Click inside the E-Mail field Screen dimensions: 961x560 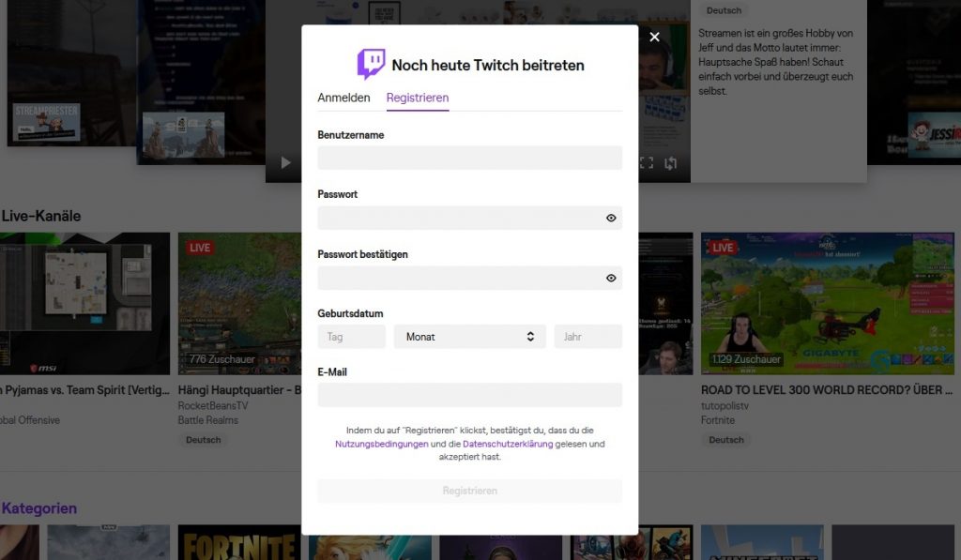coord(469,394)
